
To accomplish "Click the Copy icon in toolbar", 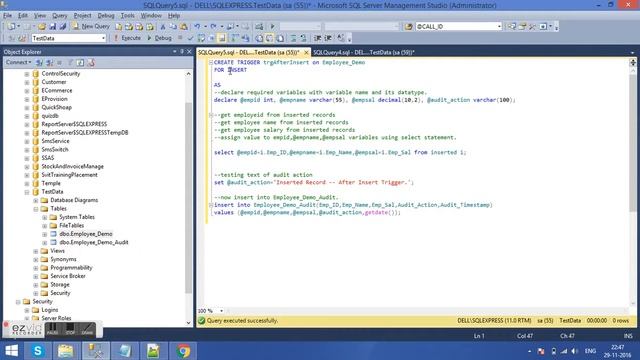I will (x=173, y=27).
